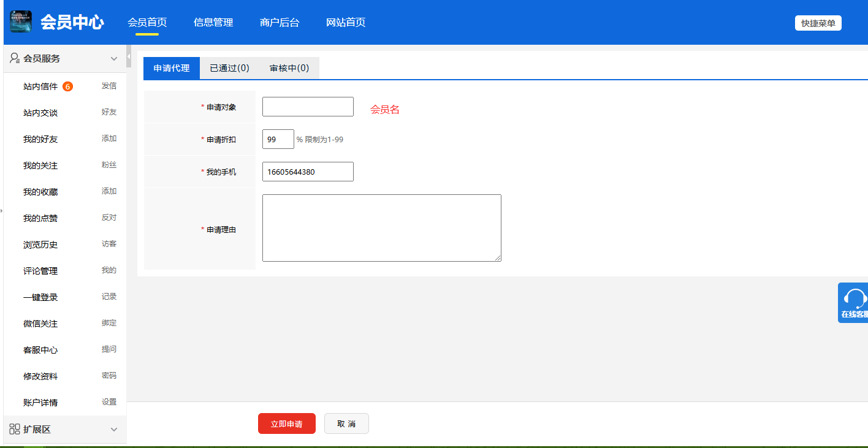Focus the 申请折扣 percent field
Viewport: 868px width, 448px height.
click(x=278, y=139)
